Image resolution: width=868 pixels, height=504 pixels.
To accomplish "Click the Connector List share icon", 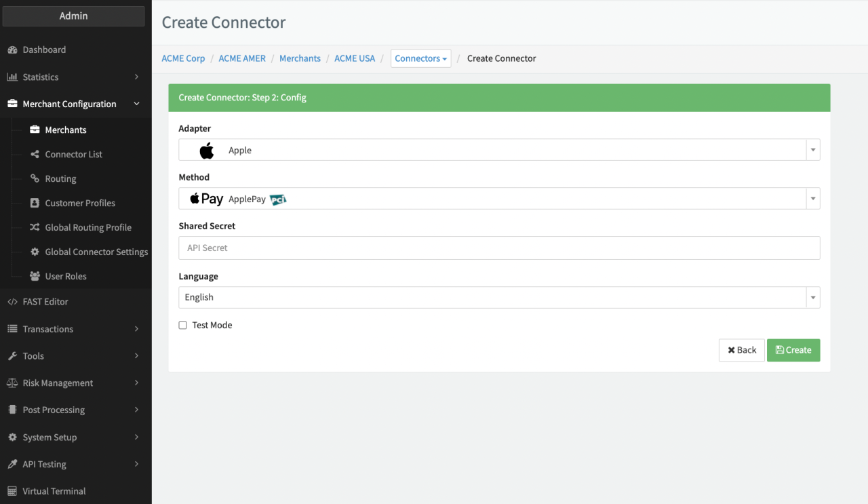I will [x=35, y=155].
